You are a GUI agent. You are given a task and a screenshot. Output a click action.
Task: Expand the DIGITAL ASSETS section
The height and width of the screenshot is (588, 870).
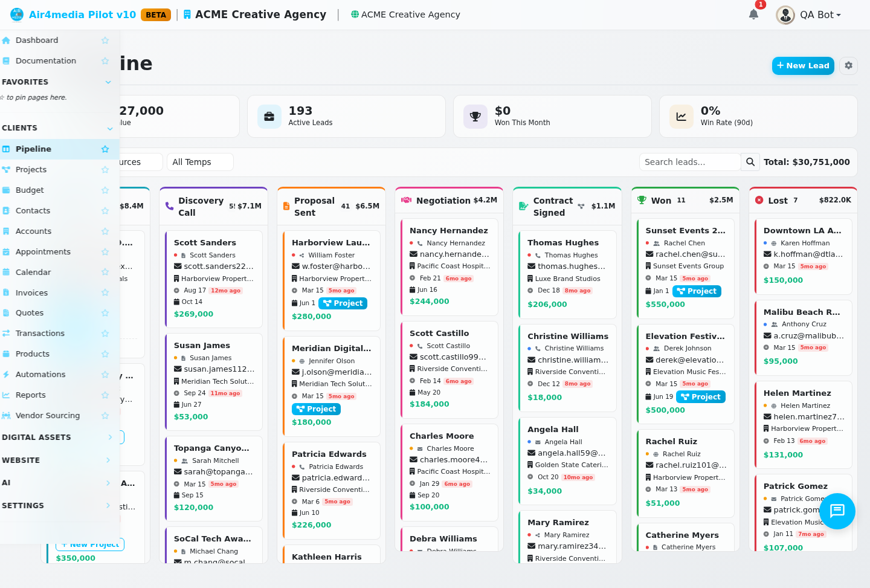[x=110, y=437]
